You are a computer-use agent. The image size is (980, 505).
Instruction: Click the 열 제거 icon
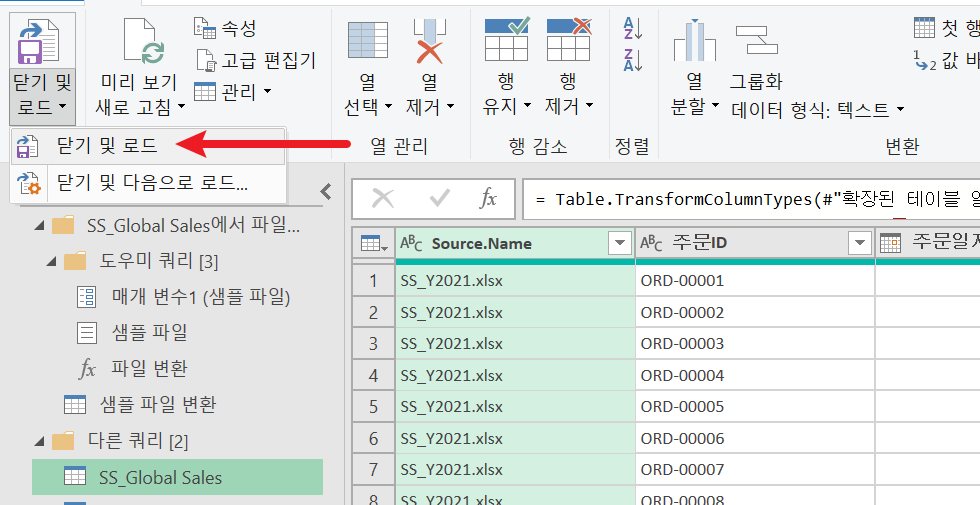pyautogui.click(x=429, y=41)
